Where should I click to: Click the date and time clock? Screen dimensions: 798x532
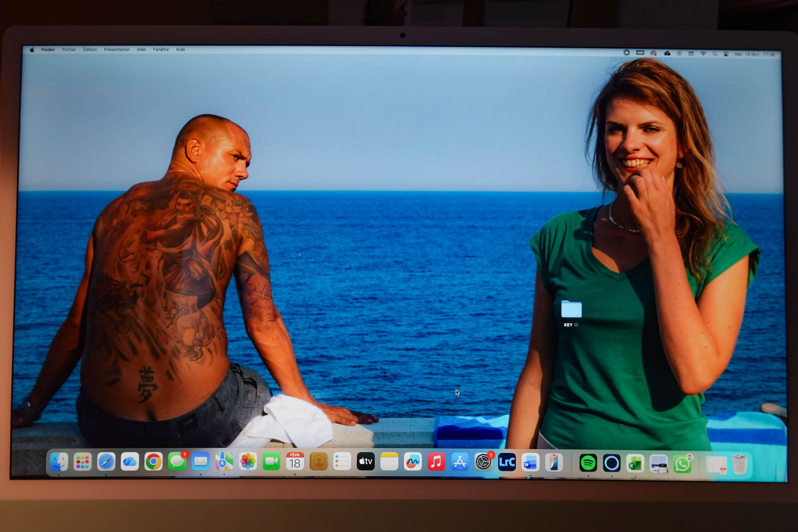(755, 54)
